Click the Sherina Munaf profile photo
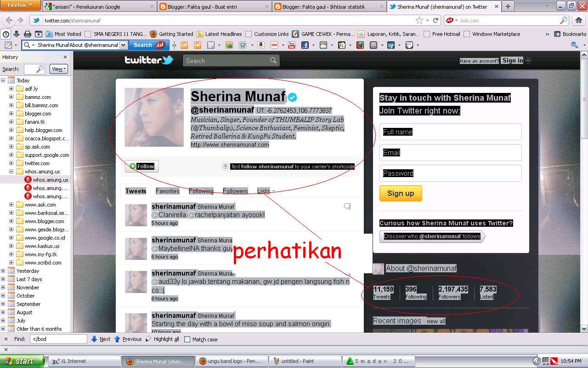This screenshot has height=368, width=588. point(154,117)
